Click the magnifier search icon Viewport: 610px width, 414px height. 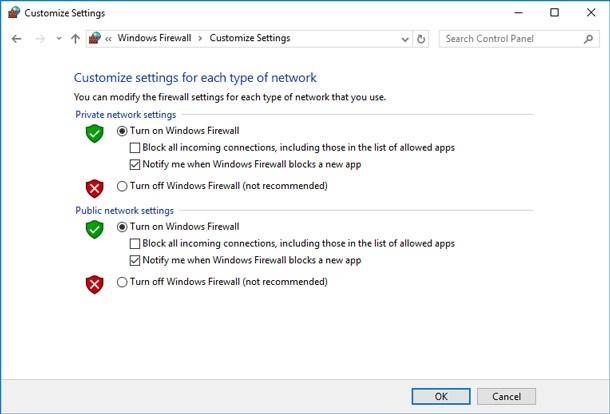(x=589, y=39)
